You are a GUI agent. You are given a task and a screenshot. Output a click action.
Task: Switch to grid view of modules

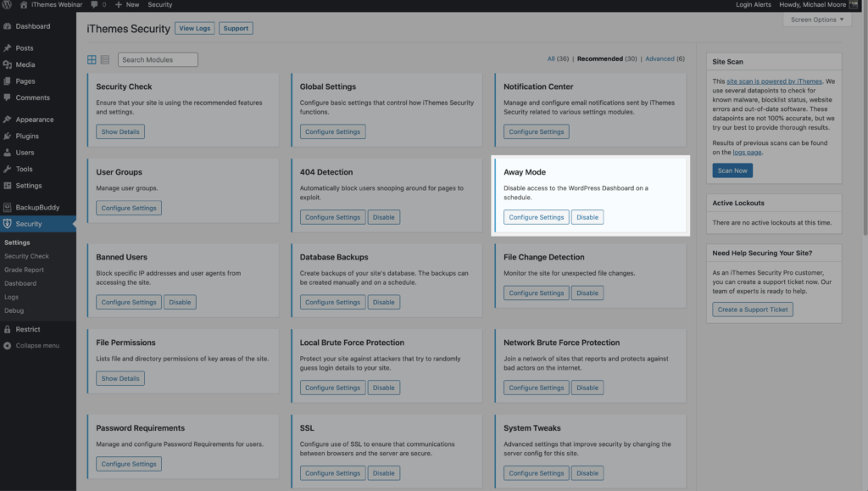[92, 59]
